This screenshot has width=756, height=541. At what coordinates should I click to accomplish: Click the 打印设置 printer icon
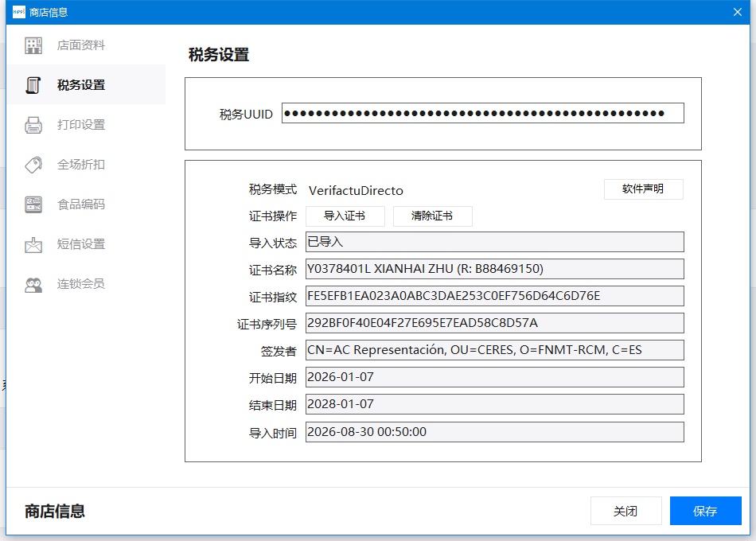coord(33,125)
